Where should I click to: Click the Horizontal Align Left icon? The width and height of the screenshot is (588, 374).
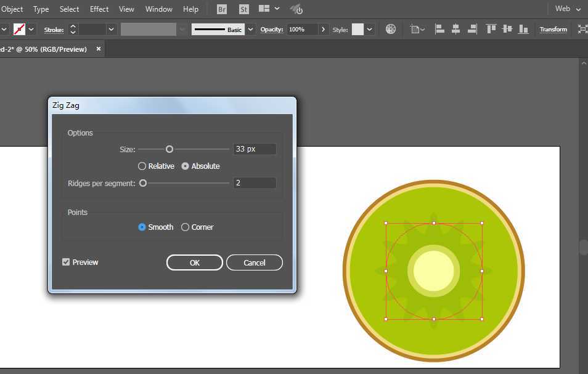[x=439, y=29]
